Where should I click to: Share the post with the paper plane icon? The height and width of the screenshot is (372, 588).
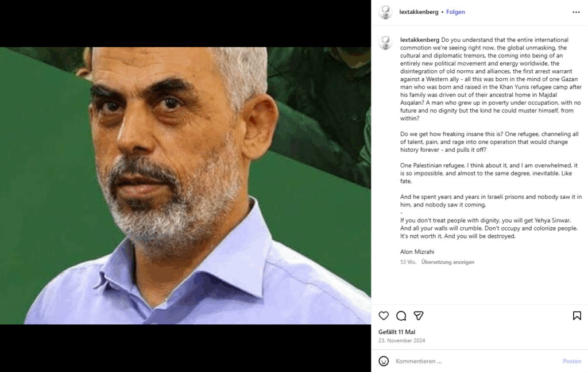(x=419, y=316)
